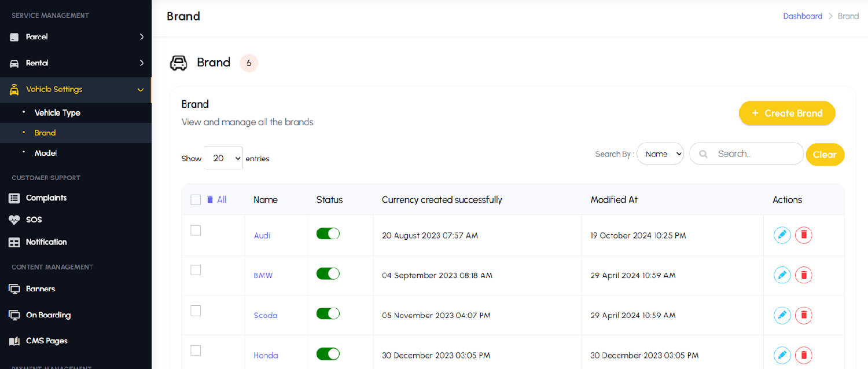Check the Honda row checkbox
Viewport: 868px width, 369px height.
[196, 350]
